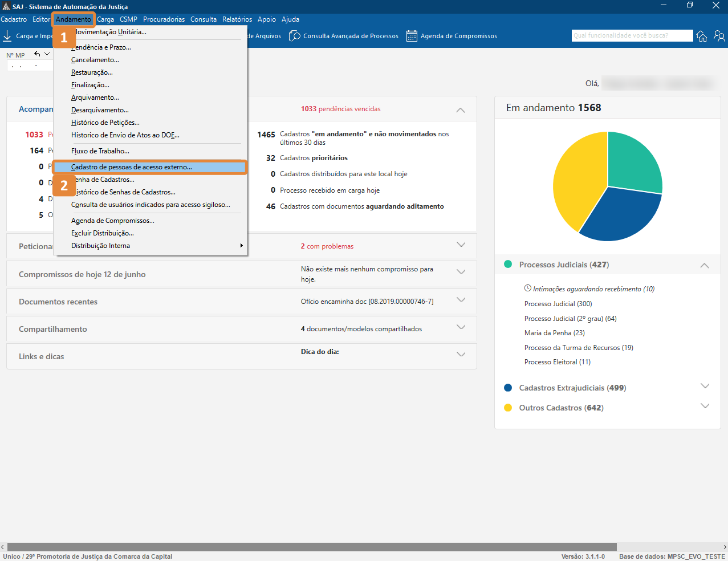Image resolution: width=728 pixels, height=561 pixels.
Task: Collapse the Processos Judiciais section
Action: click(x=705, y=266)
